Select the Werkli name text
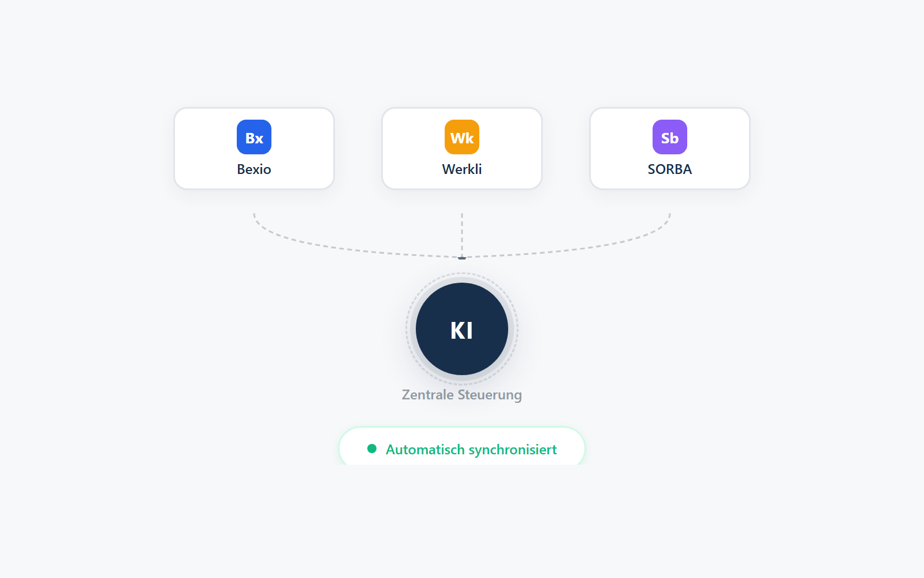 (462, 169)
